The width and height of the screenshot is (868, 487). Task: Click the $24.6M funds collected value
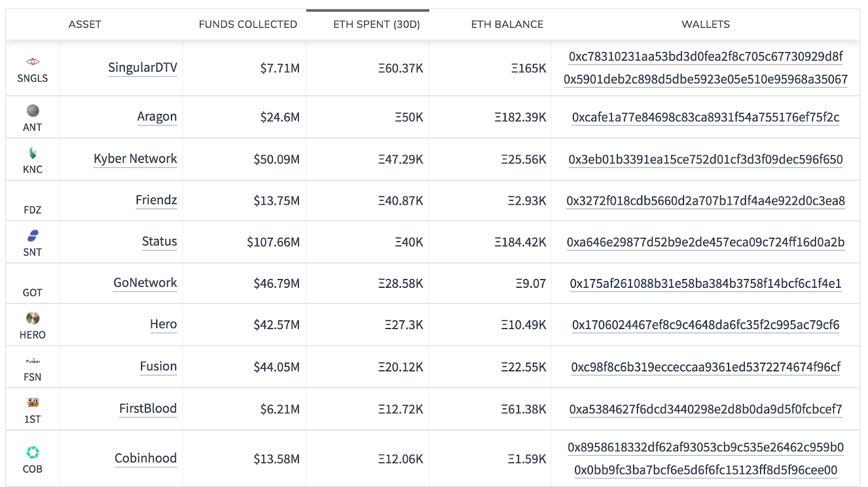tap(280, 117)
